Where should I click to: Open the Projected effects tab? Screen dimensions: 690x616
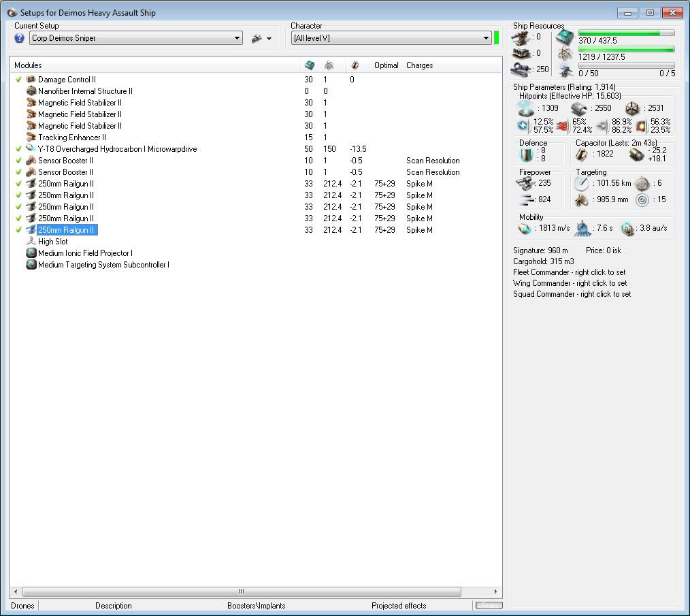[399, 605]
